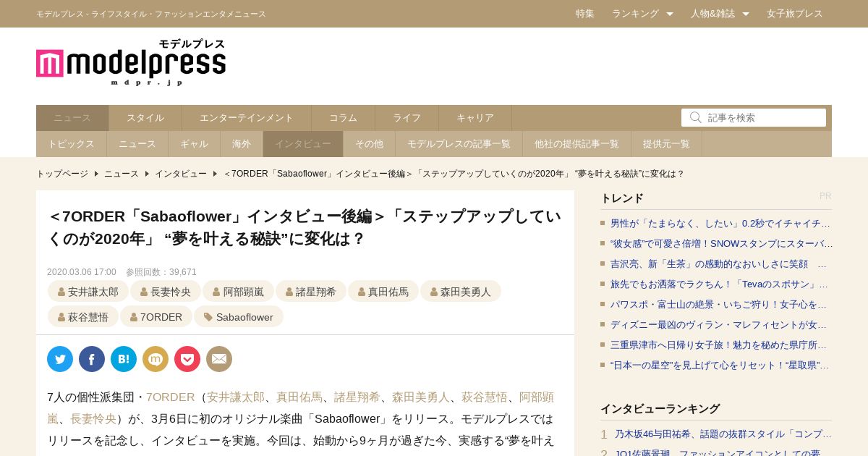Image resolution: width=868 pixels, height=456 pixels.
Task: Open 諸星翔希 link in article text
Action: 357,397
